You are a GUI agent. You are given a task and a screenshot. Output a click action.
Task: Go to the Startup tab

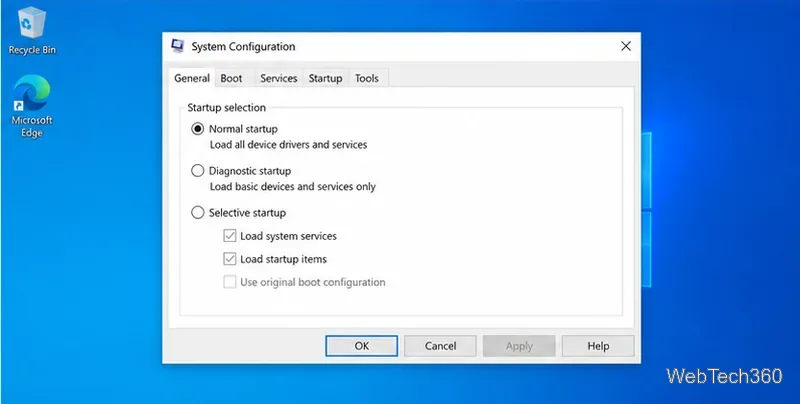pyautogui.click(x=325, y=79)
